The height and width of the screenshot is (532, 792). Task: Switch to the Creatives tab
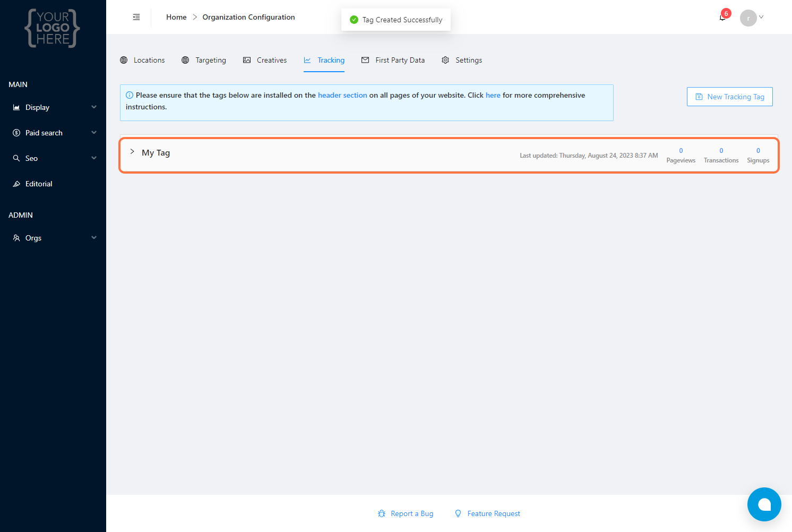coord(265,60)
